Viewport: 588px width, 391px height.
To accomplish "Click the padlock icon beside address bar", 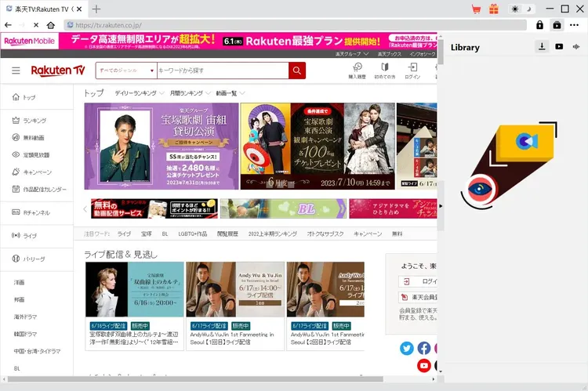I will pyautogui.click(x=539, y=25).
